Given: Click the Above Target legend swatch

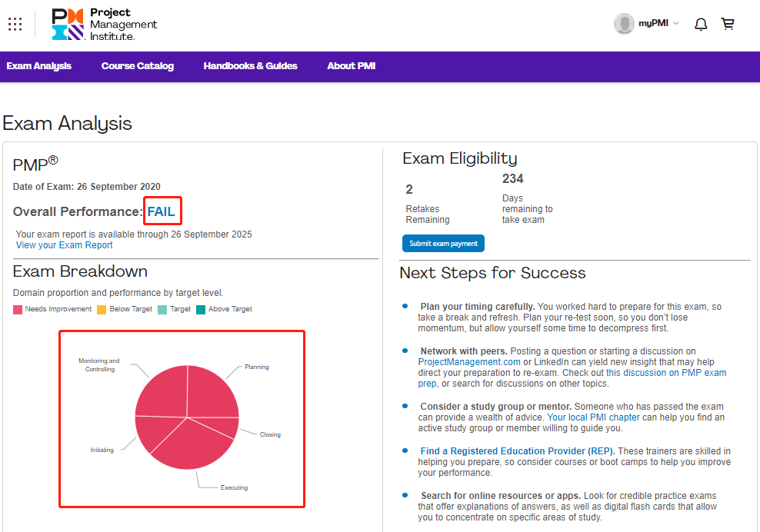Looking at the screenshot, I should click(201, 310).
